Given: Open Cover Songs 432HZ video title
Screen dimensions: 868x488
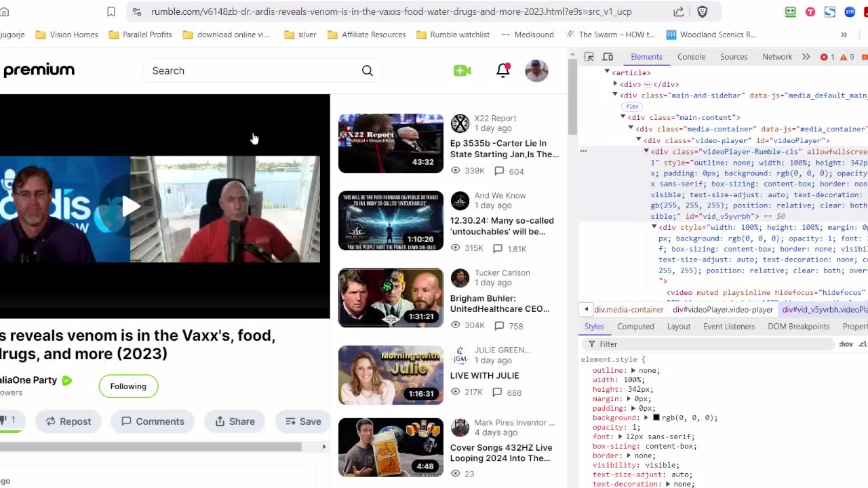Looking at the screenshot, I should pyautogui.click(x=501, y=453).
